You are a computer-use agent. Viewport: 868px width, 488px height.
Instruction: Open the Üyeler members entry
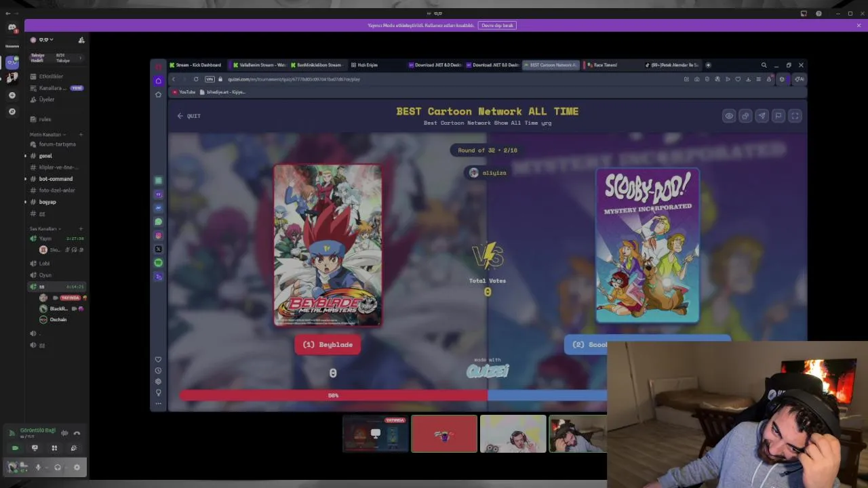(56, 100)
